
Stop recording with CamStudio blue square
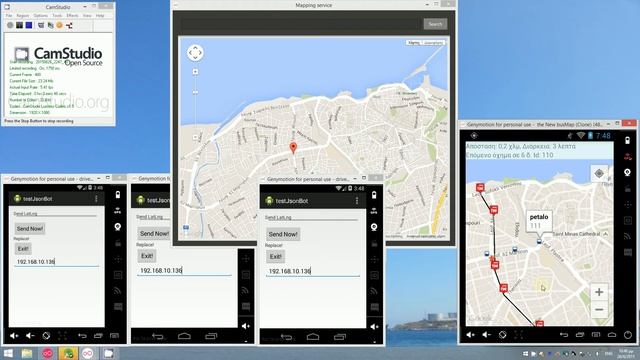coord(29,25)
